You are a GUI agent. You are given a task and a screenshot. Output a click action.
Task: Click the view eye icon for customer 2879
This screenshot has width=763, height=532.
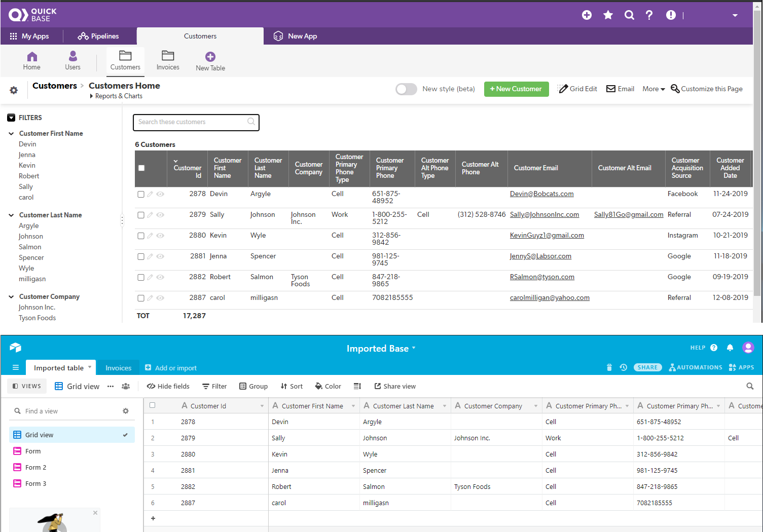pos(160,215)
